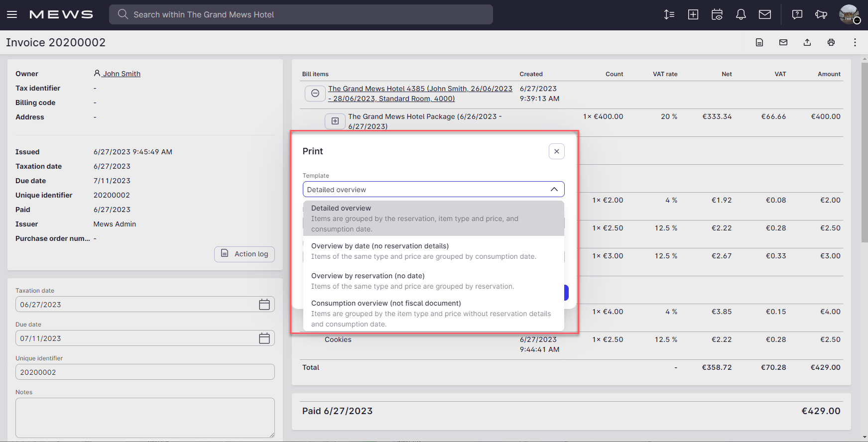The height and width of the screenshot is (442, 868).
Task: Open Due date calendar picker icon
Action: point(264,338)
